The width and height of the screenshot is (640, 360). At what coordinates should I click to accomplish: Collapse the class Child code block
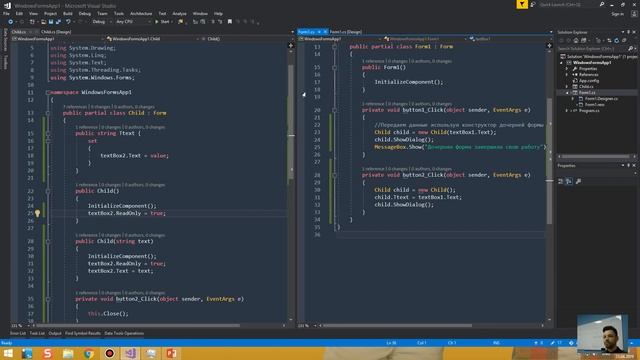point(48,113)
